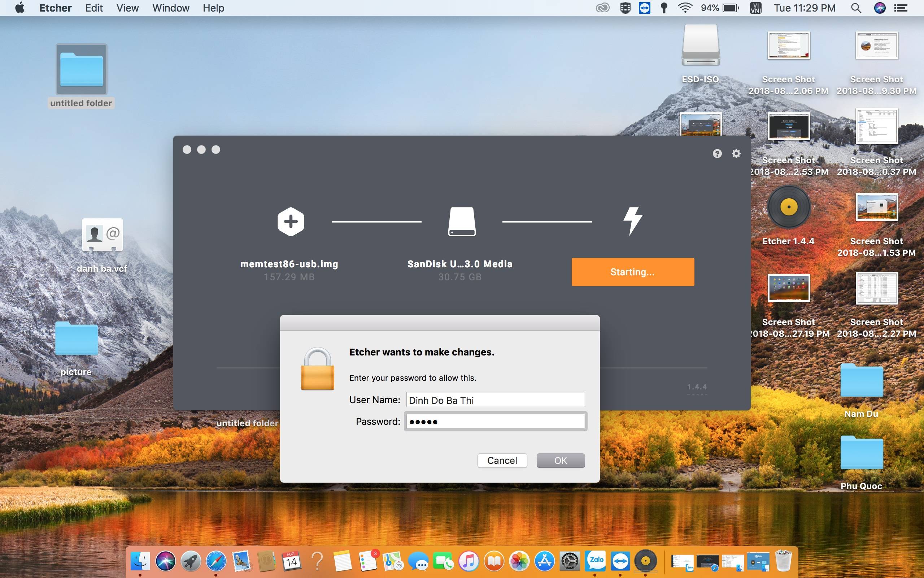Click the Etcher disc icon in the Dock
The image size is (924, 578).
tap(645, 561)
